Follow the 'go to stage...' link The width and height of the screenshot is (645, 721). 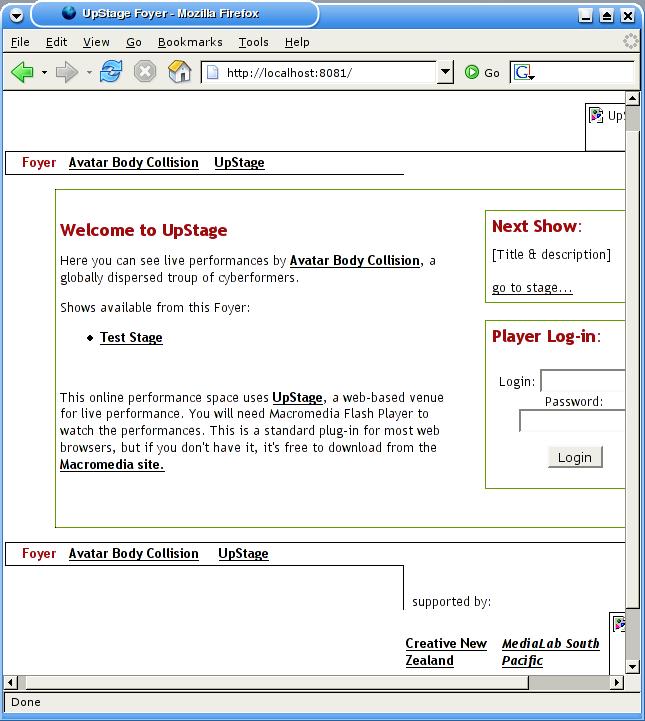tap(532, 288)
